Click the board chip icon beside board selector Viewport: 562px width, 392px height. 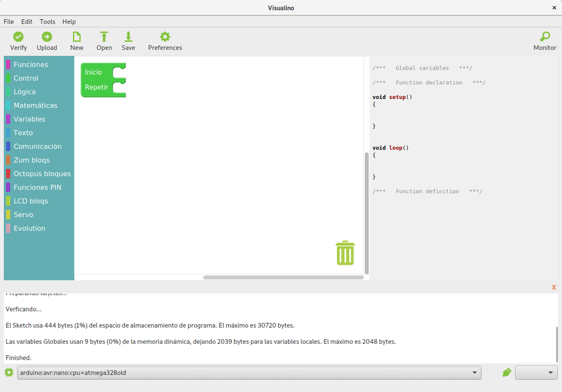(9, 373)
